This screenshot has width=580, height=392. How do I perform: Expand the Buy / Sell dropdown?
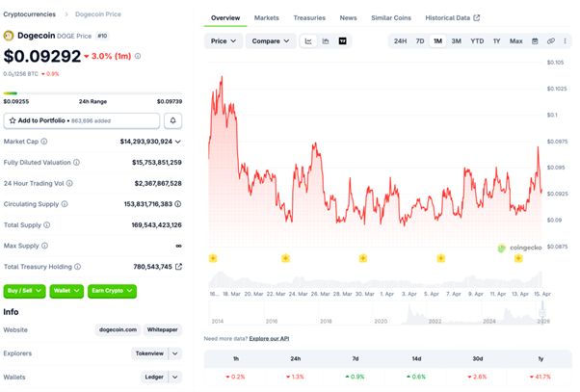coord(25,290)
